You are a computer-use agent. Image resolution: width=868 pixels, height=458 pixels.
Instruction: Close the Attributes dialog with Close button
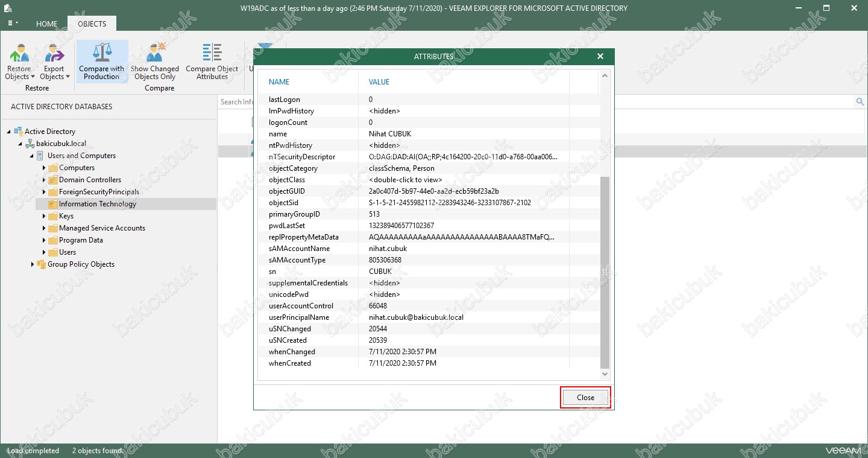pos(585,398)
